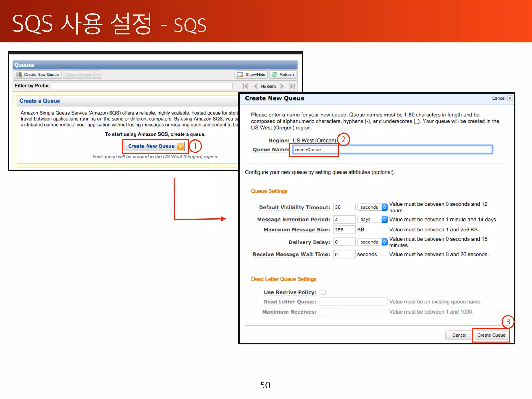
Task: Click the Delivery Delay value field
Action: (x=344, y=242)
